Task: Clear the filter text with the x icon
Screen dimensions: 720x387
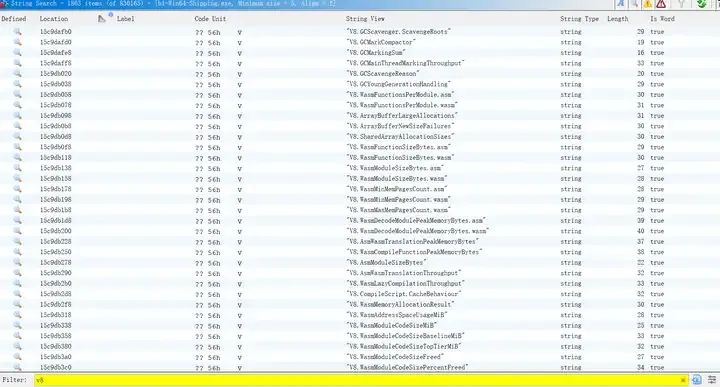Action: coord(683,380)
